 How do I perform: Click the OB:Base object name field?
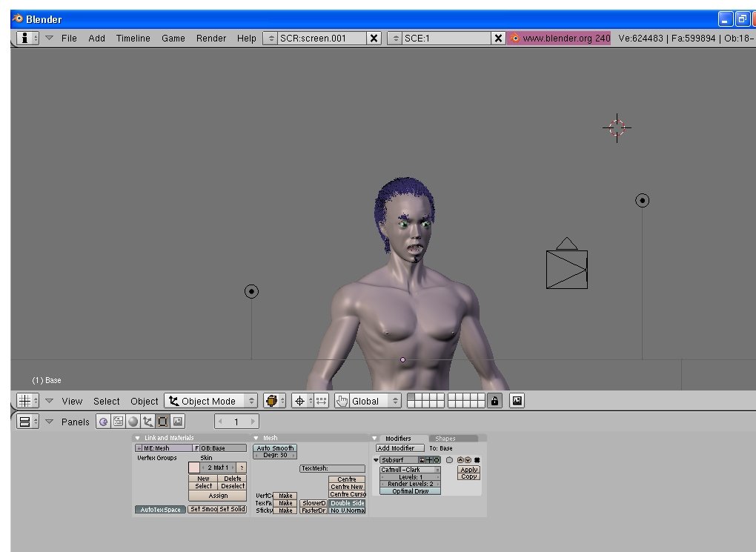pyautogui.click(x=223, y=448)
